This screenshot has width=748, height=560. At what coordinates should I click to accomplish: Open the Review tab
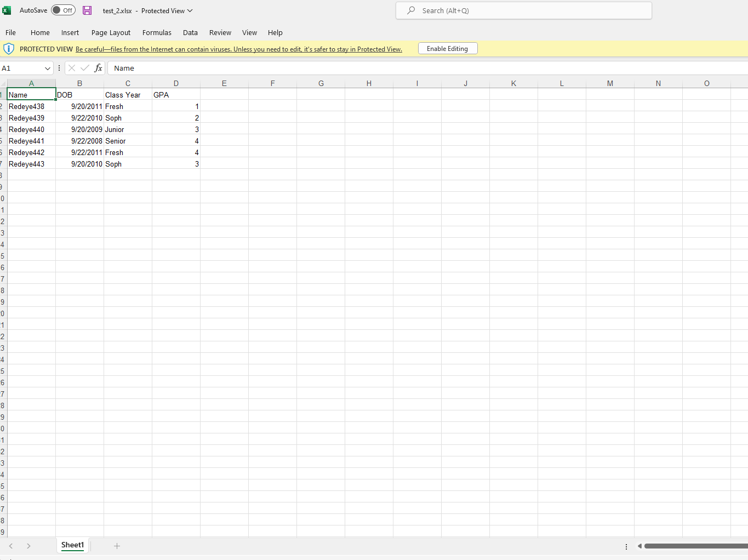point(220,32)
